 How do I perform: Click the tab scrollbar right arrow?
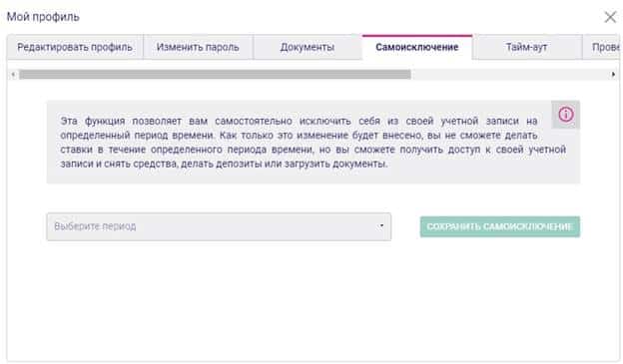(x=613, y=74)
